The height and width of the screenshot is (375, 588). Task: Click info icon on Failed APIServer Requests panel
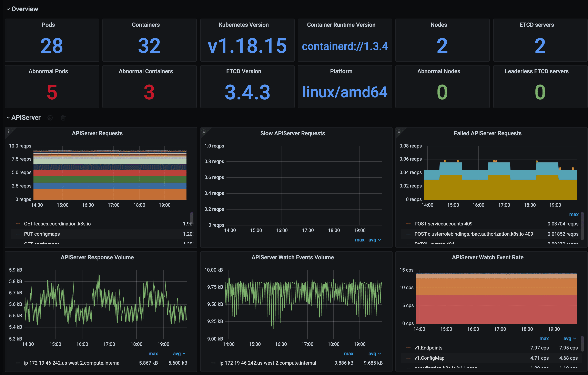pyautogui.click(x=399, y=131)
